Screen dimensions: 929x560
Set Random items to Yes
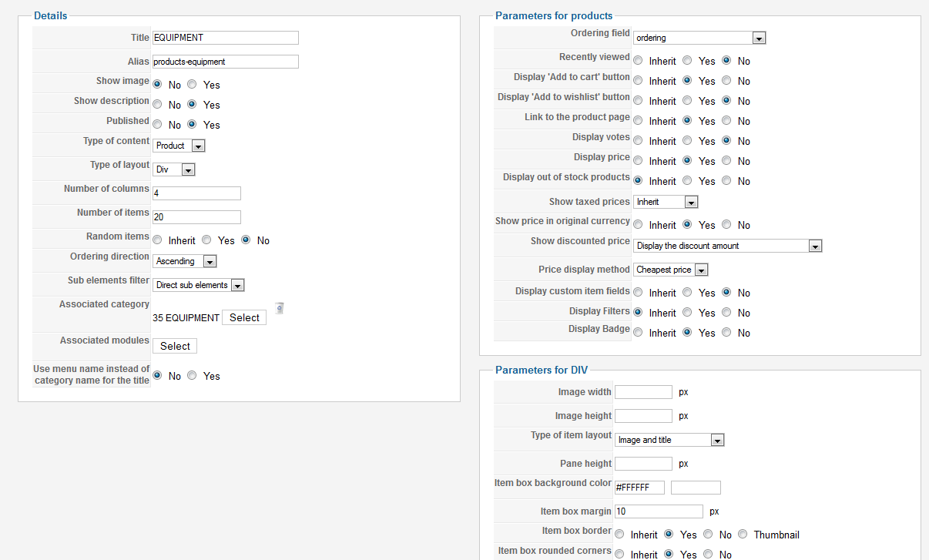click(206, 240)
